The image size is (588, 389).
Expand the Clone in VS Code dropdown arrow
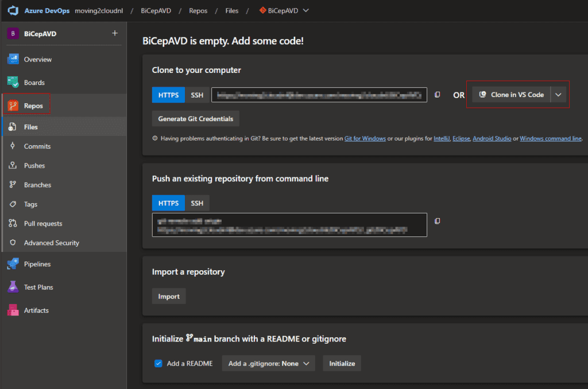pos(558,95)
